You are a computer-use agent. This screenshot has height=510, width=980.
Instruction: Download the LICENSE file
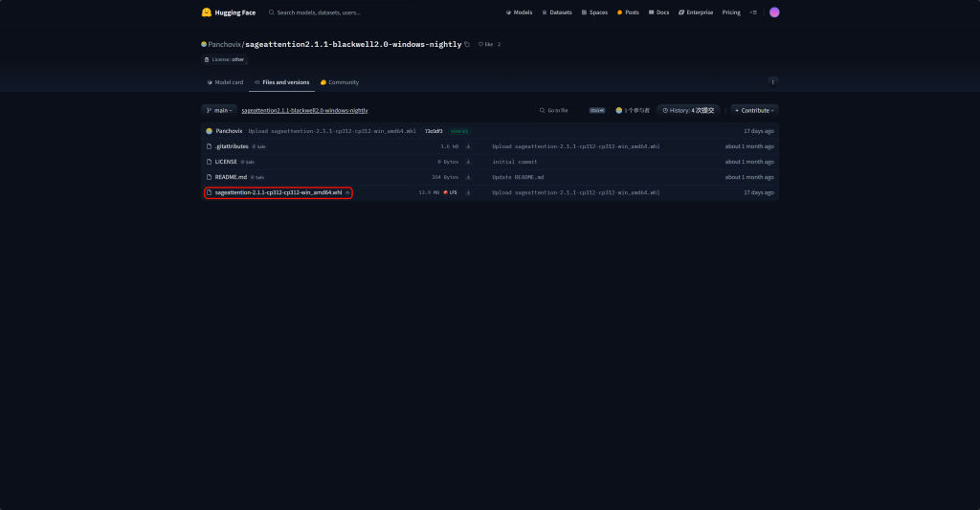coord(468,162)
